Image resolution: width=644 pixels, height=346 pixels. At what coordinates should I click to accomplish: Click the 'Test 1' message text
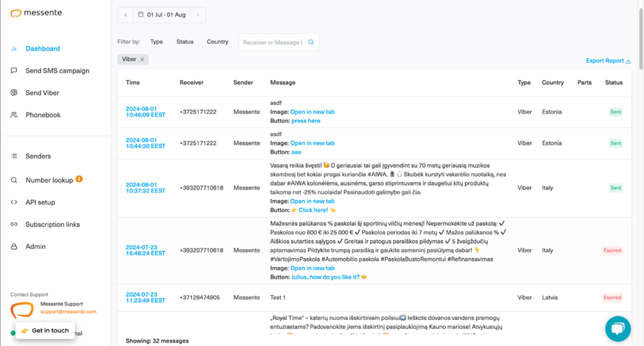point(277,297)
